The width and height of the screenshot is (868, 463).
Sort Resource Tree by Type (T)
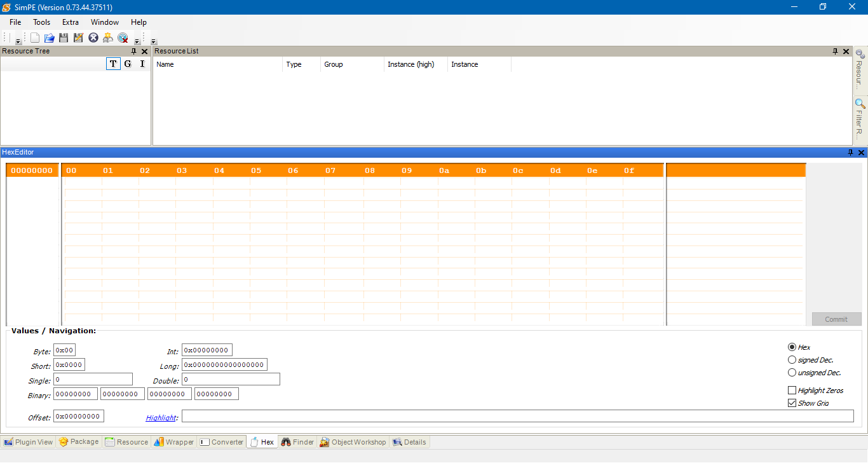click(113, 64)
